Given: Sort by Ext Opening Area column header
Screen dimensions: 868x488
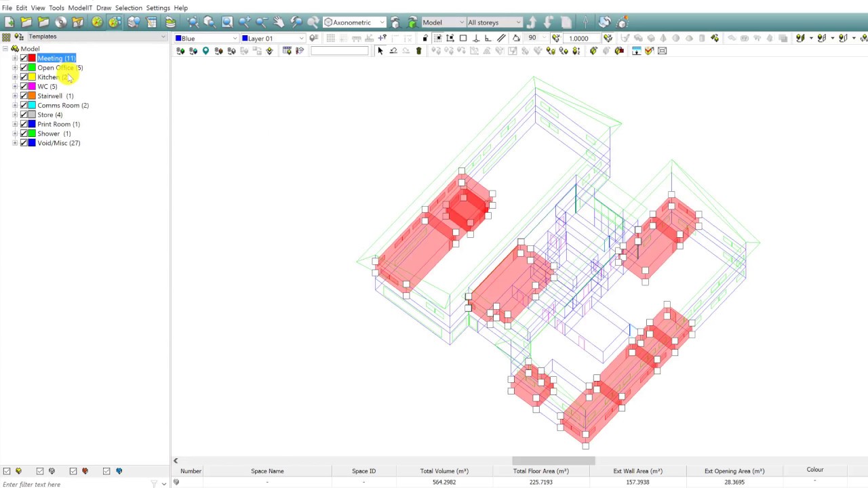Looking at the screenshot, I should [x=734, y=471].
